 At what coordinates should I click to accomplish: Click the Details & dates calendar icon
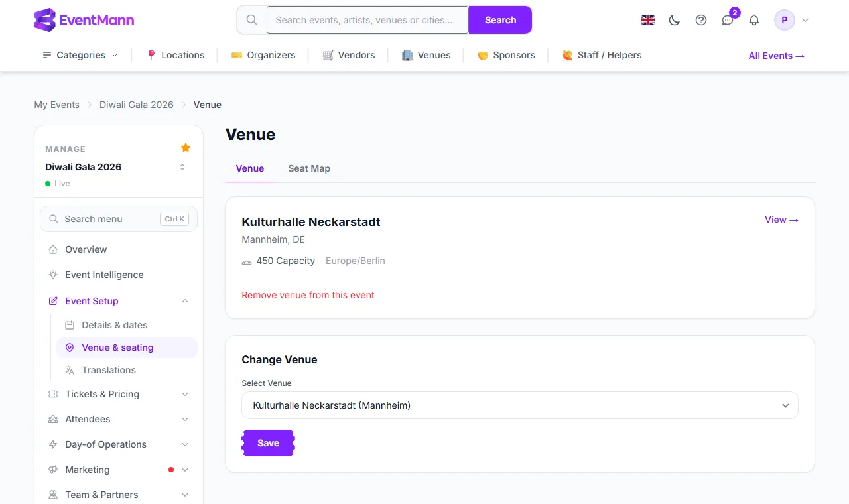[x=70, y=325]
